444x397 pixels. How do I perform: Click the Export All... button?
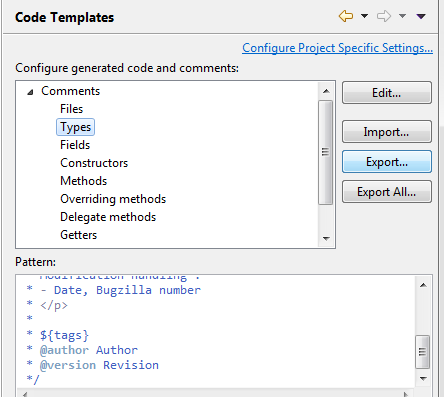click(x=387, y=192)
